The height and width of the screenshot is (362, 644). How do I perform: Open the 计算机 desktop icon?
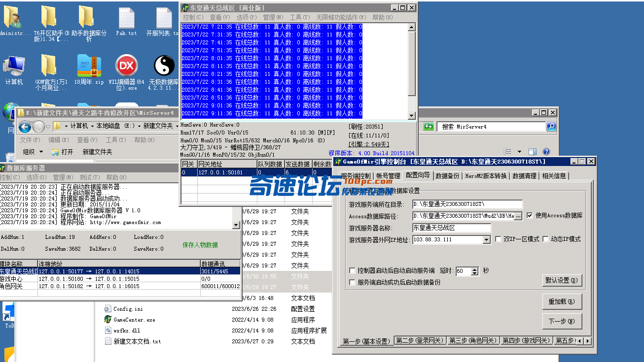pyautogui.click(x=14, y=70)
